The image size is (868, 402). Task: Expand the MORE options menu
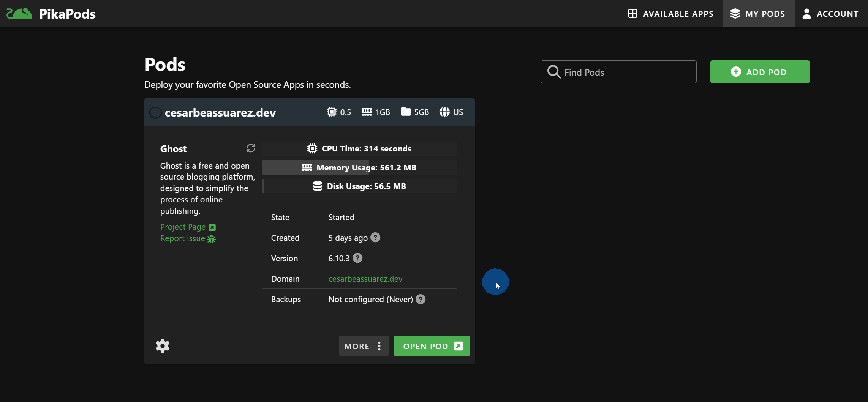tap(364, 346)
